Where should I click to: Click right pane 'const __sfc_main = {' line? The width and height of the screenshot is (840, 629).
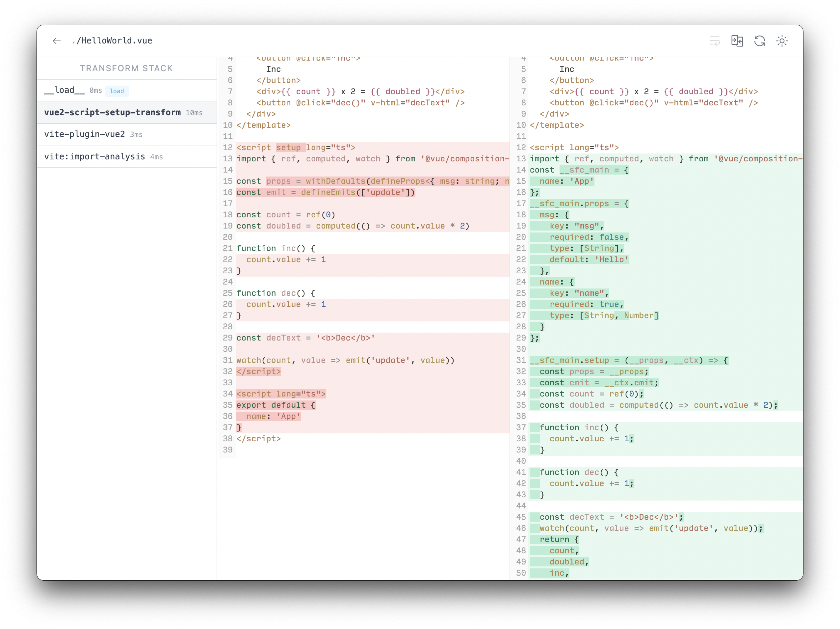[580, 170]
